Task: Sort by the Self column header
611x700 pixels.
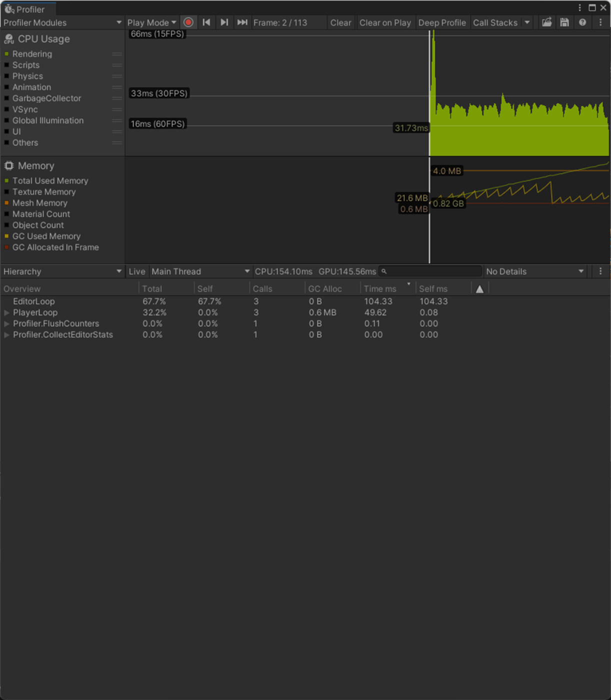Action: pos(221,289)
